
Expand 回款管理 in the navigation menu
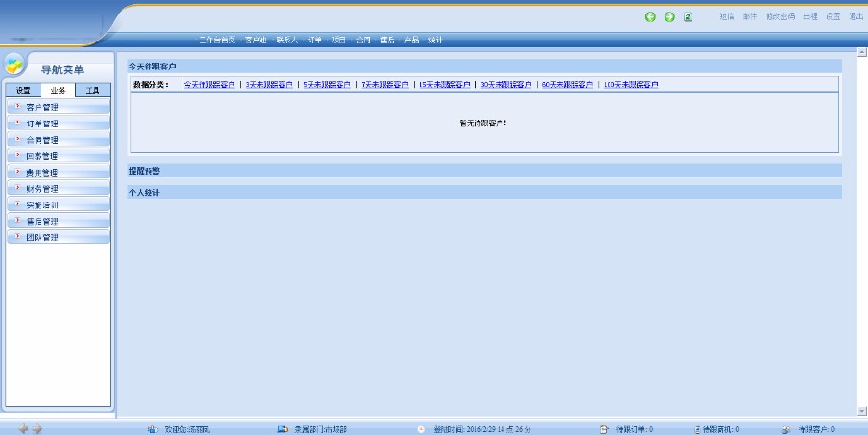(58, 156)
